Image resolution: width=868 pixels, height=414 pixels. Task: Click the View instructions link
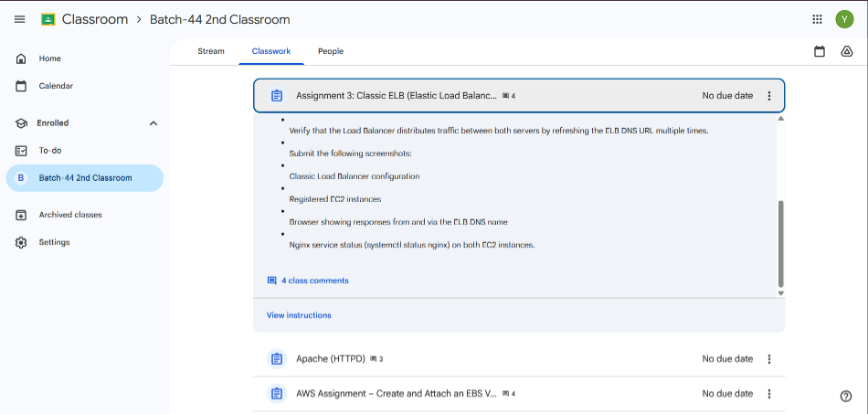299,315
